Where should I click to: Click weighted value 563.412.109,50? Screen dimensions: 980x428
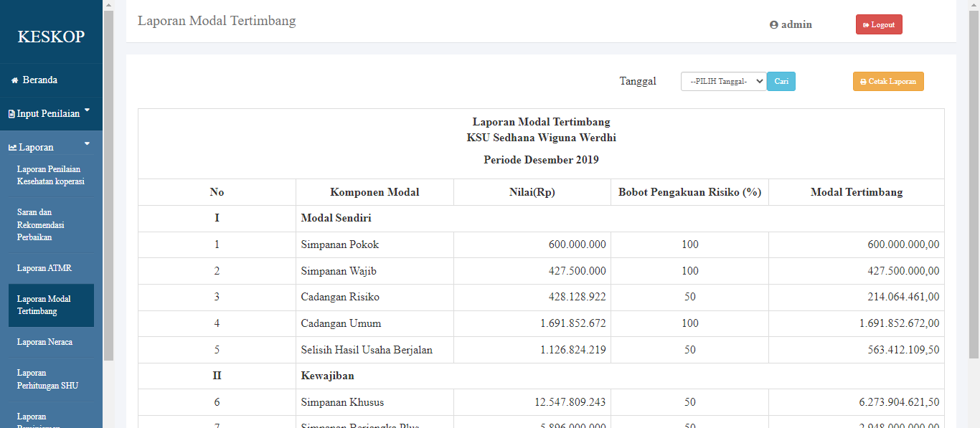tap(903, 350)
